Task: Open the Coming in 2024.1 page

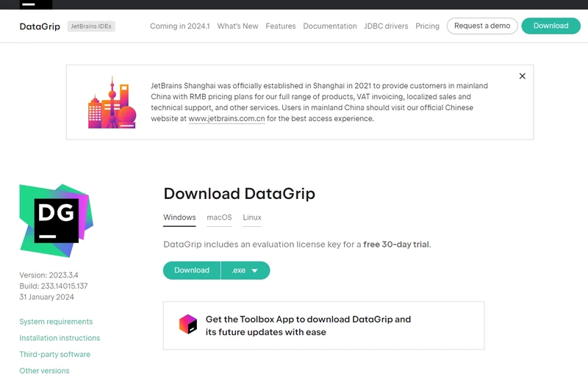Action: coord(179,26)
